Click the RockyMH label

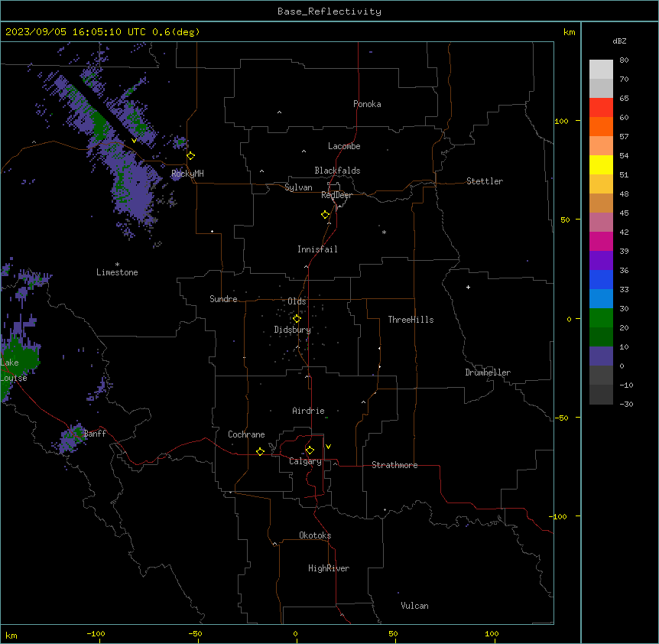187,174
